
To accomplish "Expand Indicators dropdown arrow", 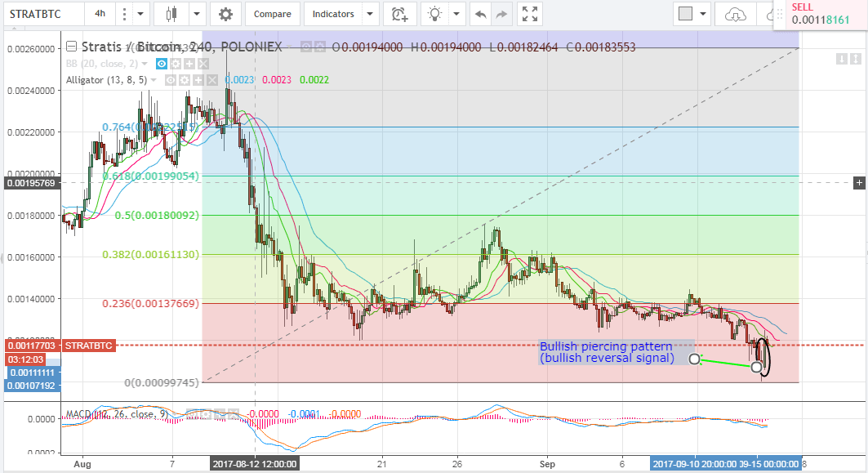I will 370,14.
